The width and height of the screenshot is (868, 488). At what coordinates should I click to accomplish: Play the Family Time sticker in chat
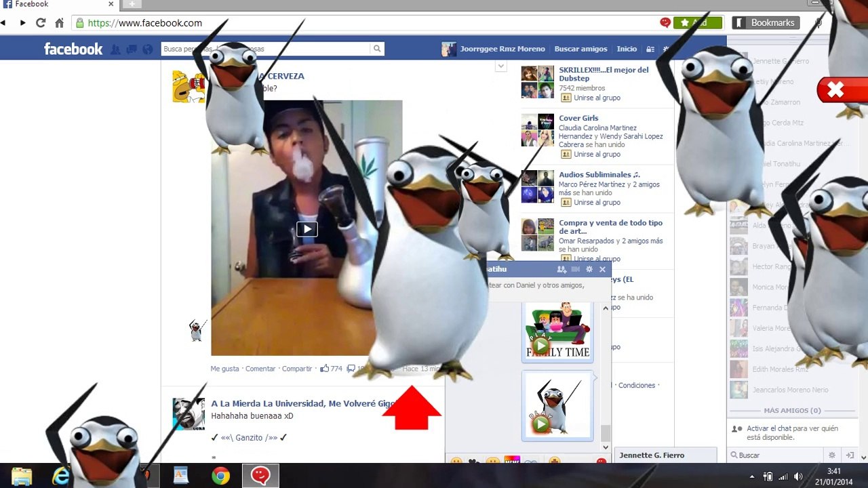coord(540,347)
